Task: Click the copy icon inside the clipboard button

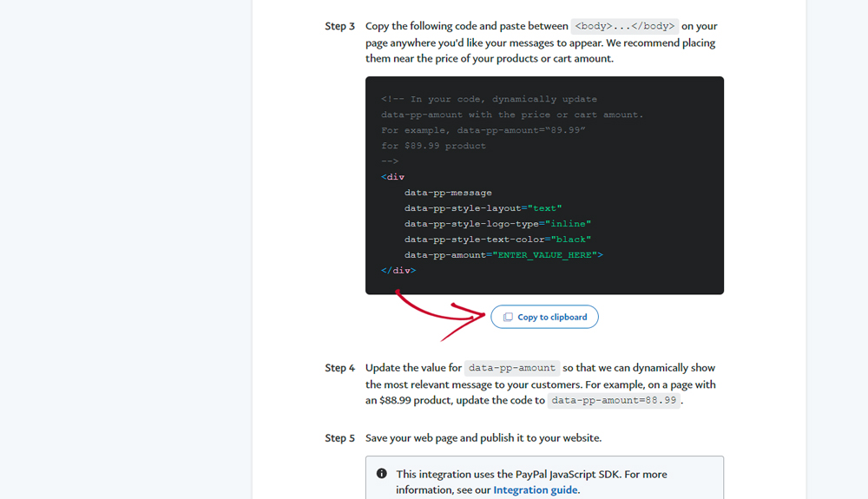Action: click(x=508, y=317)
